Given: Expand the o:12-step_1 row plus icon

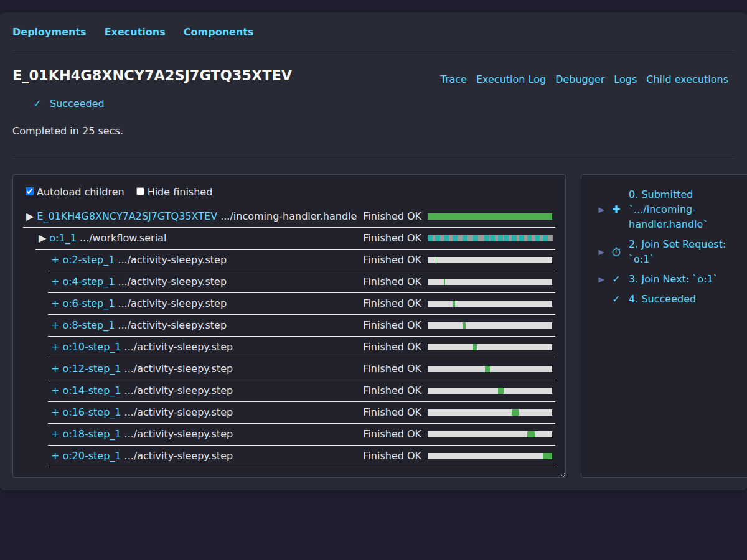Looking at the screenshot, I should click(x=55, y=369).
